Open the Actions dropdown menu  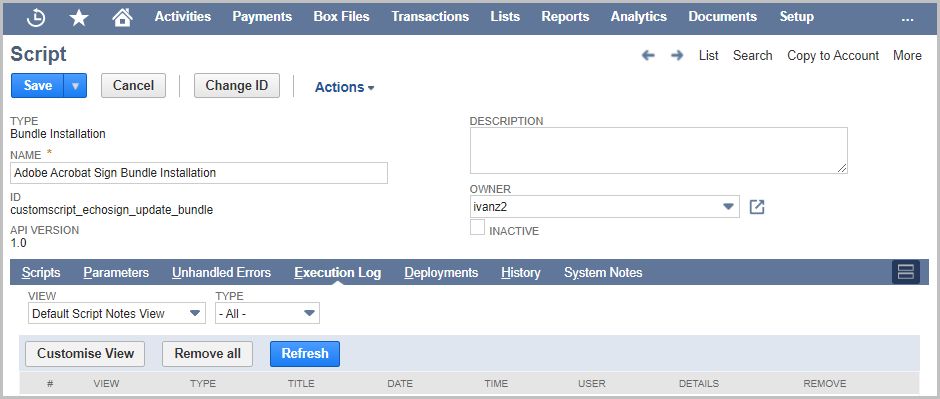[345, 87]
